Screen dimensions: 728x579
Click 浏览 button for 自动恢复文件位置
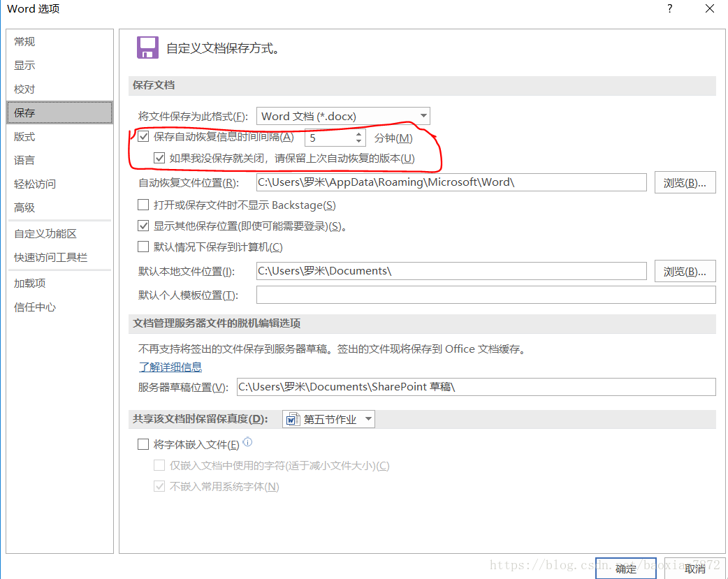685,182
